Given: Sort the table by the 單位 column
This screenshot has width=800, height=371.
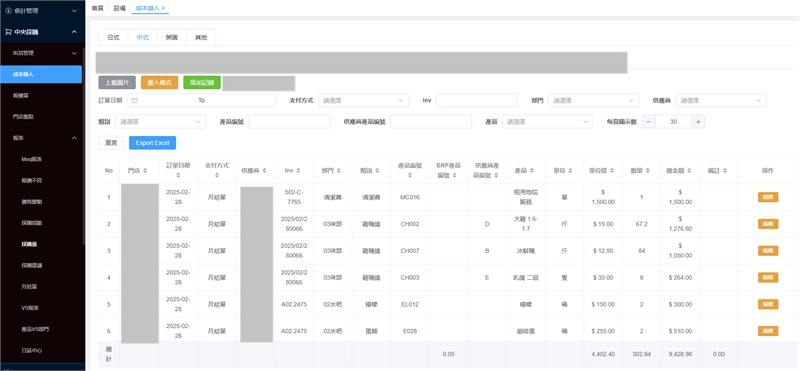Looking at the screenshot, I should (570, 170).
